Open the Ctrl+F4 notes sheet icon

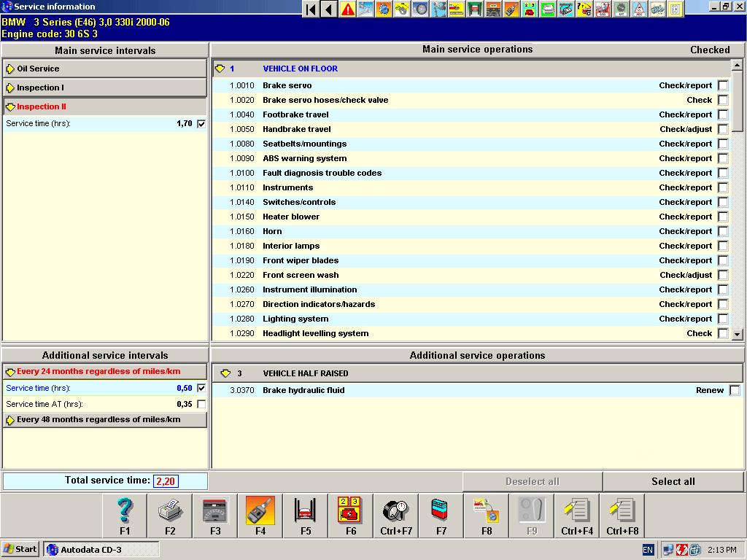pyautogui.click(x=577, y=516)
